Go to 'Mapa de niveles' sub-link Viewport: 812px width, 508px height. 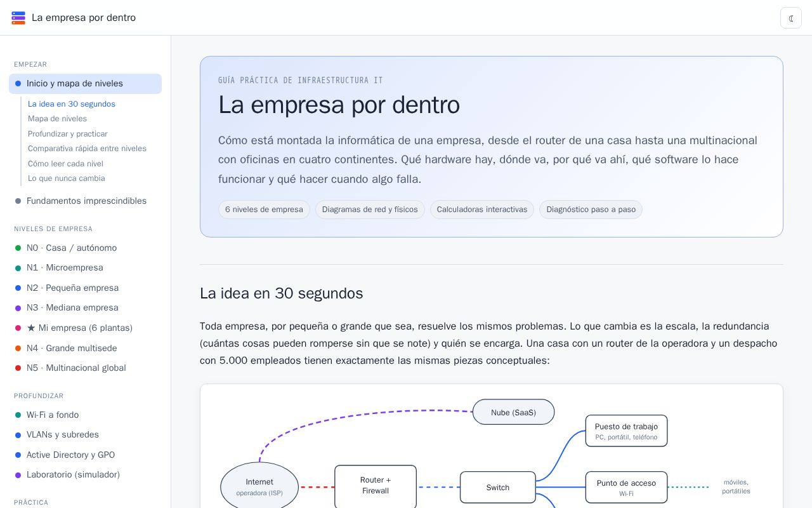(x=57, y=119)
